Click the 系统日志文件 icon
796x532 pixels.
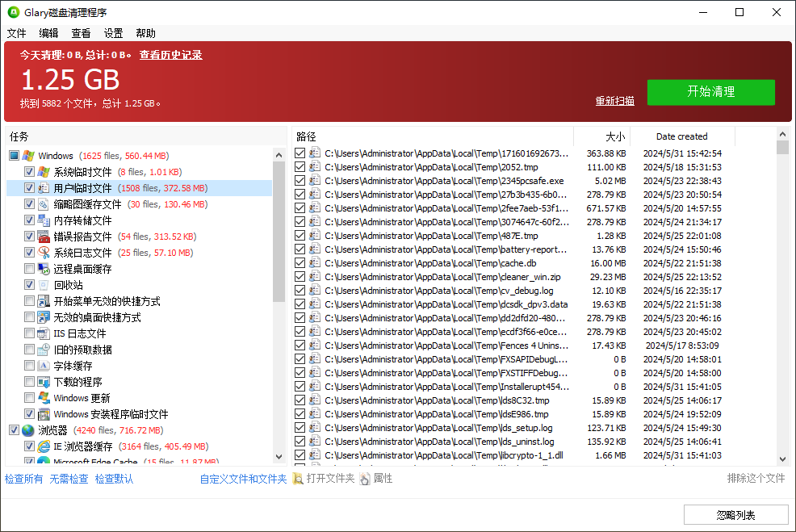tap(44, 253)
